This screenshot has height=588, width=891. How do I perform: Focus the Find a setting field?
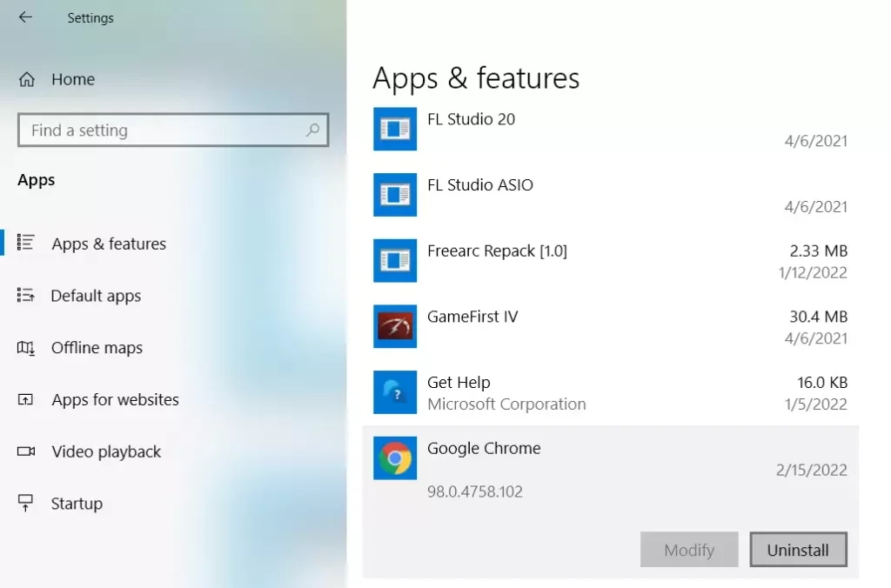click(x=173, y=130)
